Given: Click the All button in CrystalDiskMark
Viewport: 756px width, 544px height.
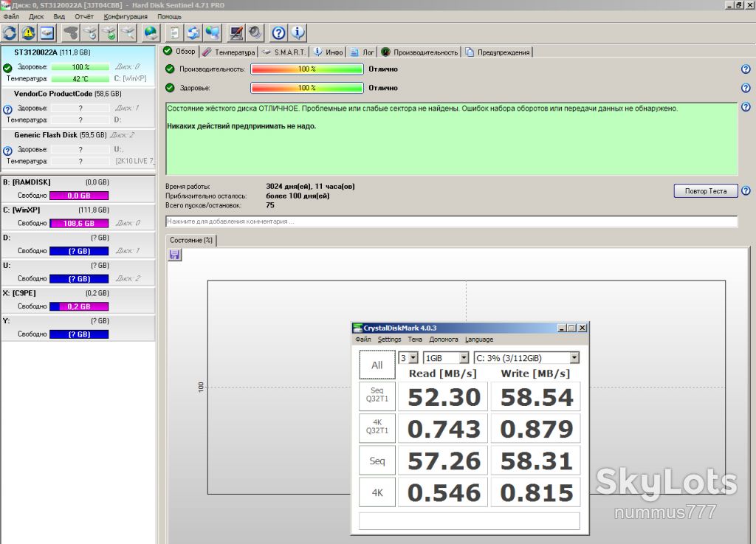Looking at the screenshot, I should (x=377, y=365).
